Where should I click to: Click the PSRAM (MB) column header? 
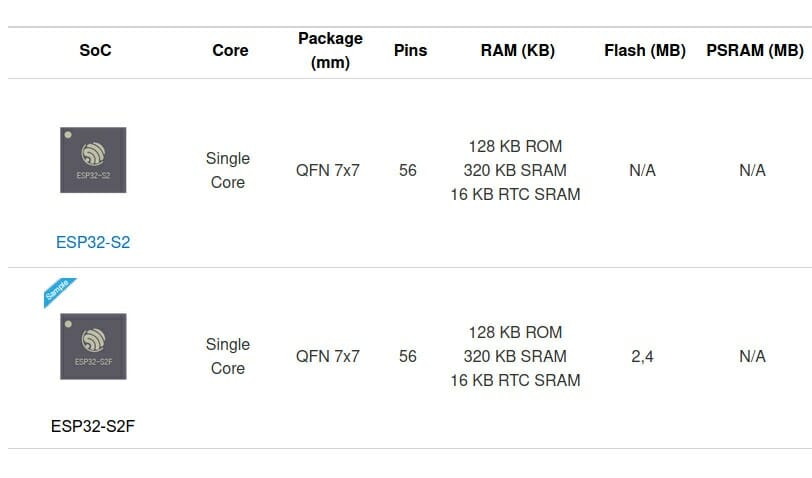pos(755,50)
